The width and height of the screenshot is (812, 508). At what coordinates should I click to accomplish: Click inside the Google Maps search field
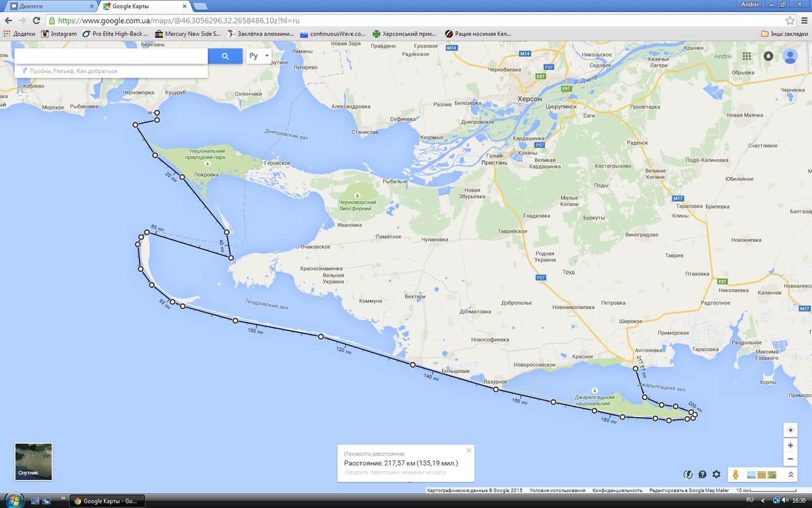[x=111, y=56]
